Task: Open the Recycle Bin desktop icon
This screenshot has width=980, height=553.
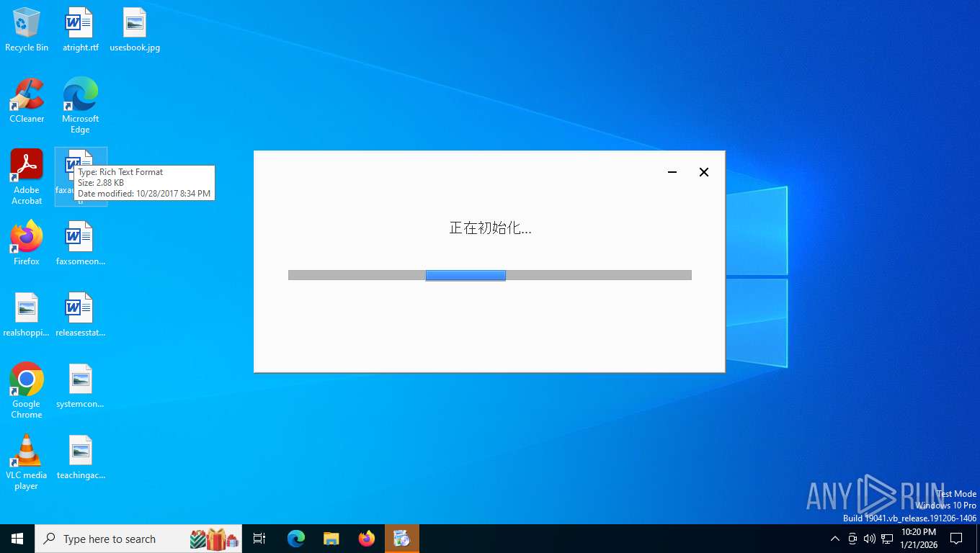Action: 27,30
